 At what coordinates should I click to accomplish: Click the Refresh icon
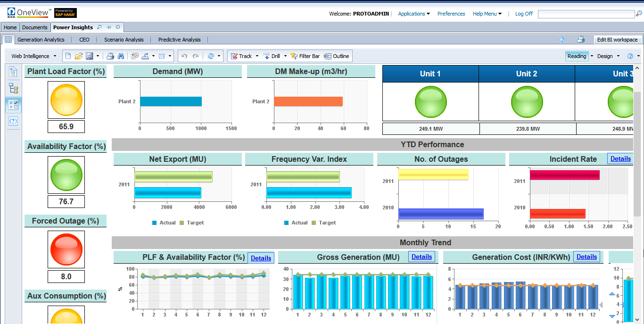click(x=211, y=56)
